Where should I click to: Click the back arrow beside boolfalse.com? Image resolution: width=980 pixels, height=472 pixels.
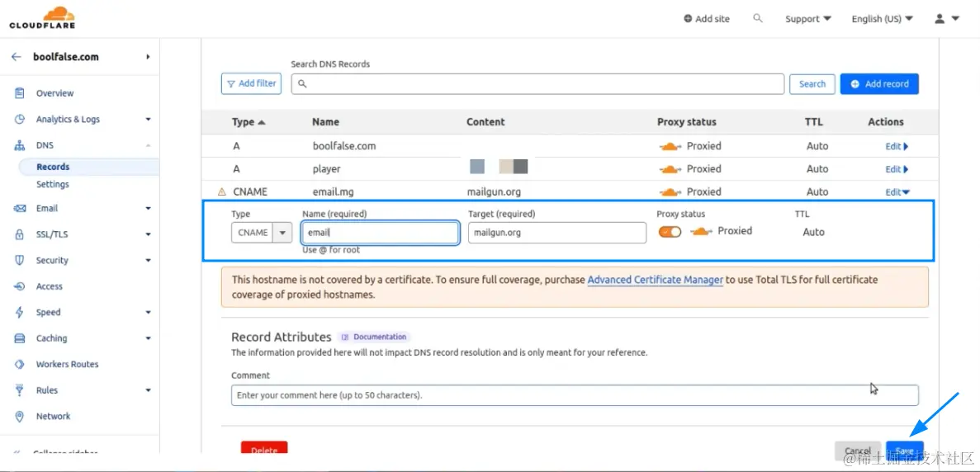(17, 57)
